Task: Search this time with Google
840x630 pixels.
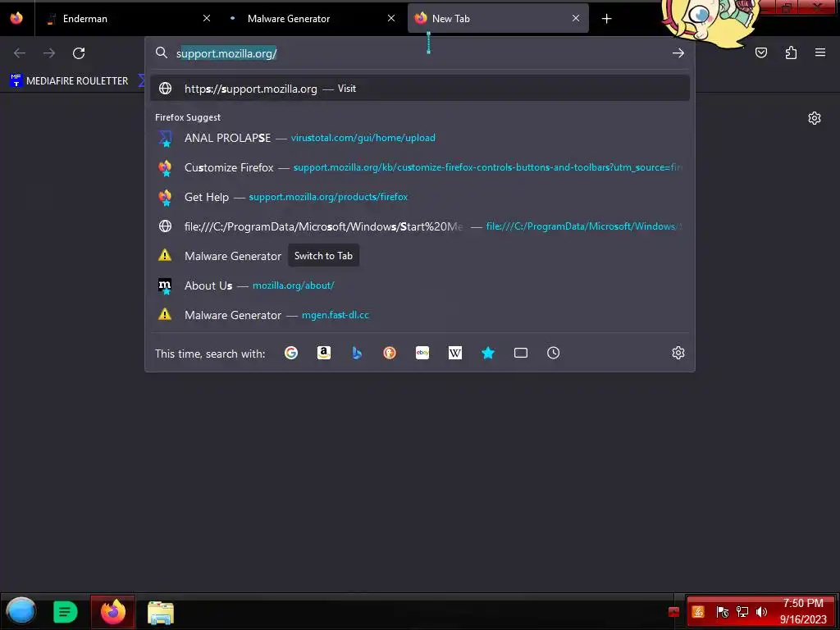Action: pyautogui.click(x=291, y=353)
